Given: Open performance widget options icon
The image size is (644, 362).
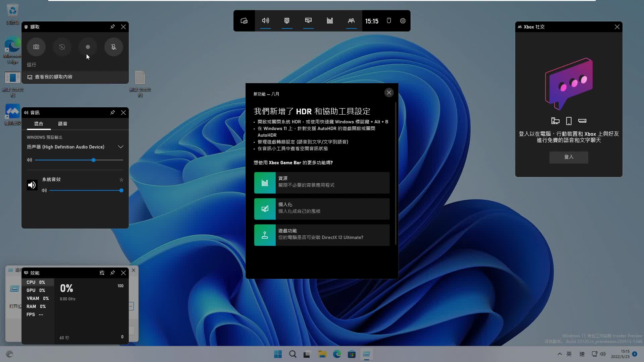Looking at the screenshot, I should (102, 273).
